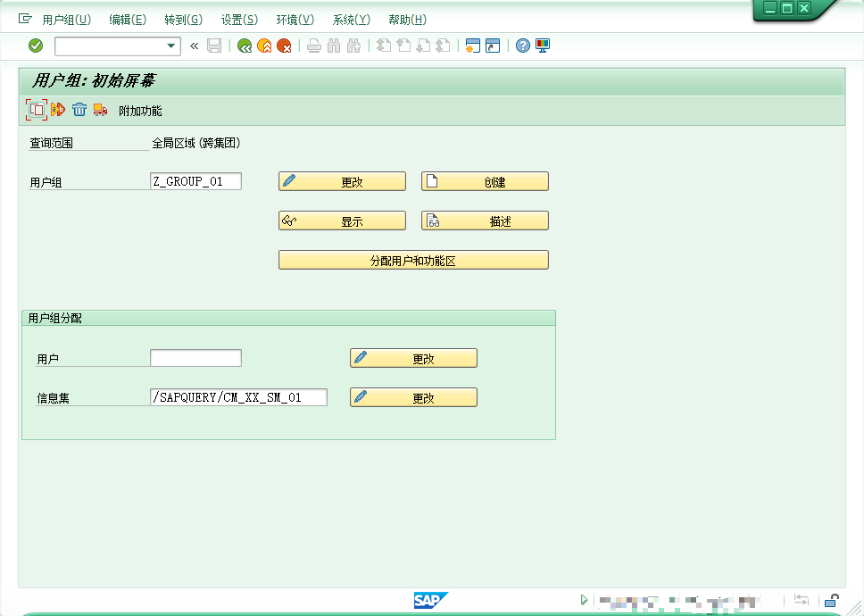
Task: Click the 创建 button
Action: (x=485, y=181)
